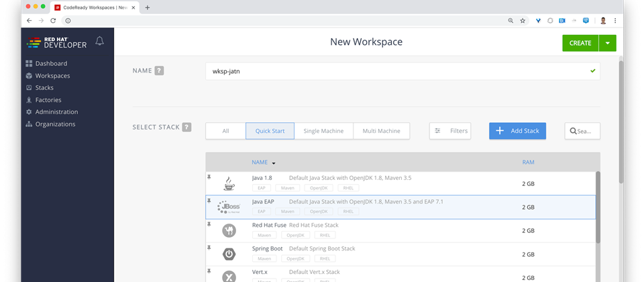Expand the CREATE dropdown arrow
Screen dimensions: 644x282
point(608,43)
